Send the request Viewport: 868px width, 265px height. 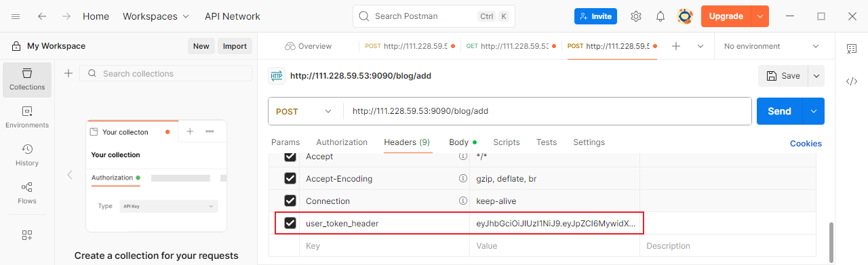[x=780, y=111]
